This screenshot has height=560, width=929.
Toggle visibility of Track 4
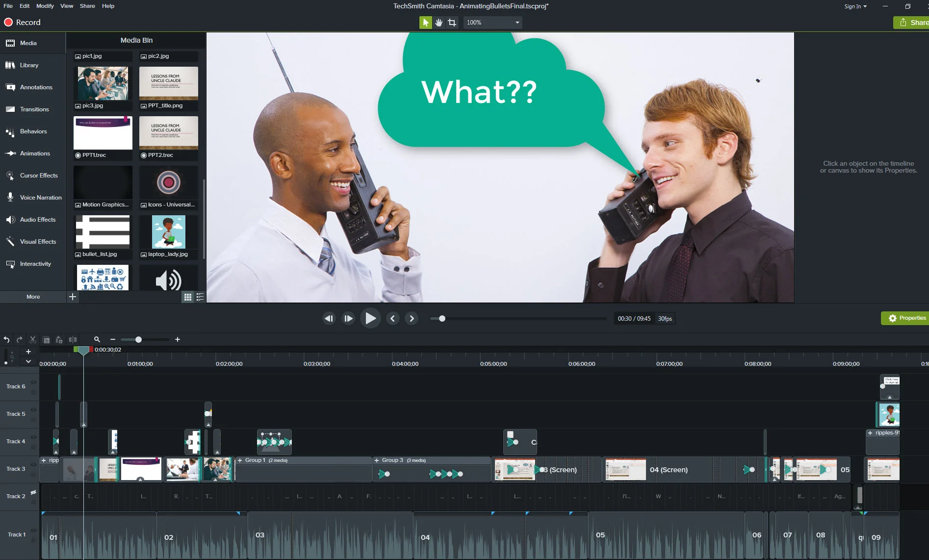34,437
